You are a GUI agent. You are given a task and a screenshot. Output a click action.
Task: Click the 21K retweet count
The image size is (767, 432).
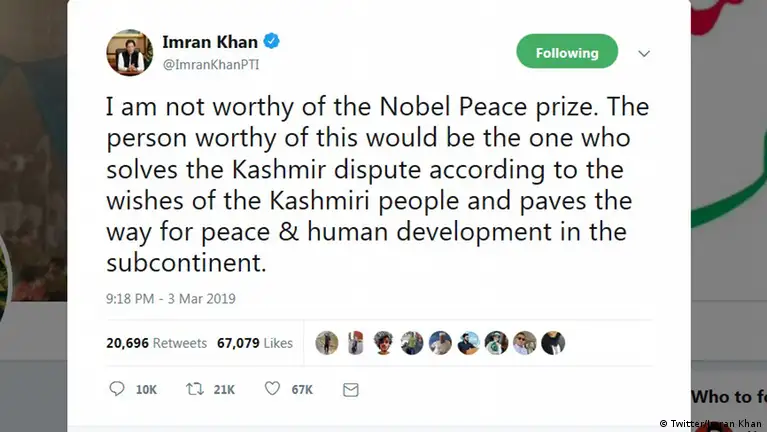click(x=224, y=390)
